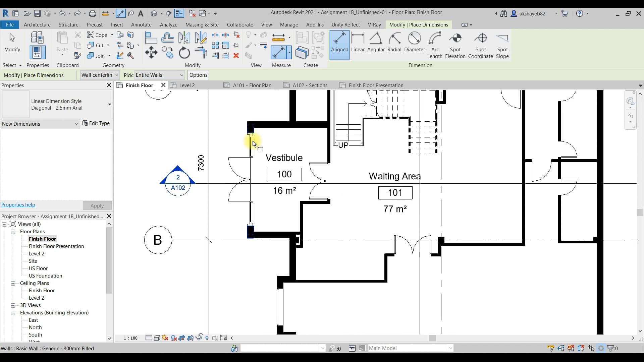
Task: Select the Radial dimension tool
Action: 394,43
